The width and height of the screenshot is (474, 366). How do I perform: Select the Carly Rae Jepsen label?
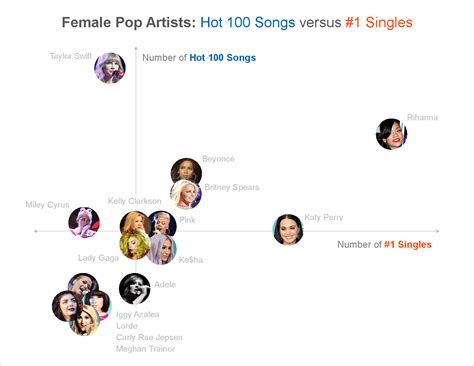pos(149,337)
